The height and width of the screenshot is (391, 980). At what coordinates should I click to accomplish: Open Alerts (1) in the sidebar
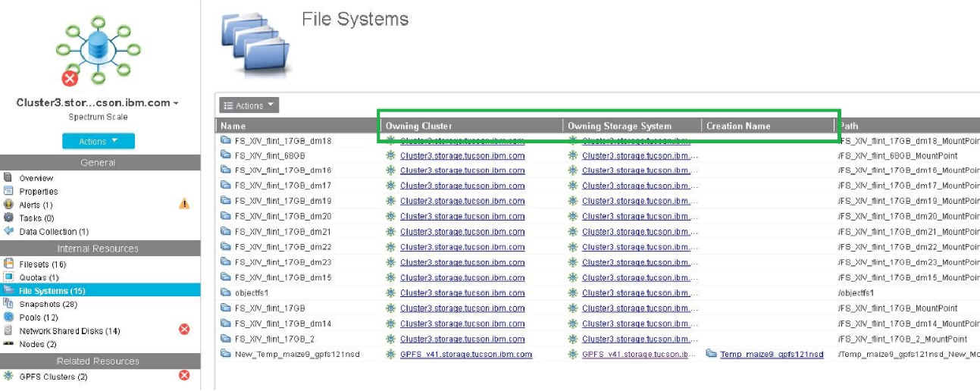click(36, 205)
